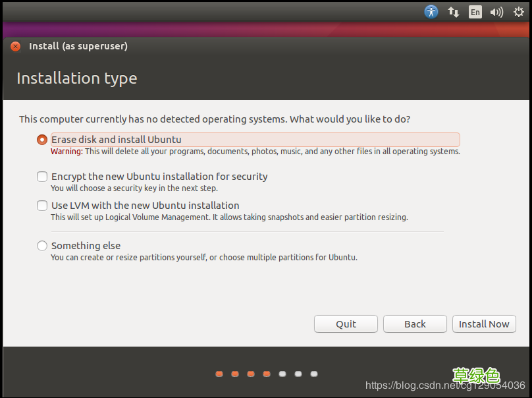
Task: Open the En keyboard layout indicator
Action: 475,13
